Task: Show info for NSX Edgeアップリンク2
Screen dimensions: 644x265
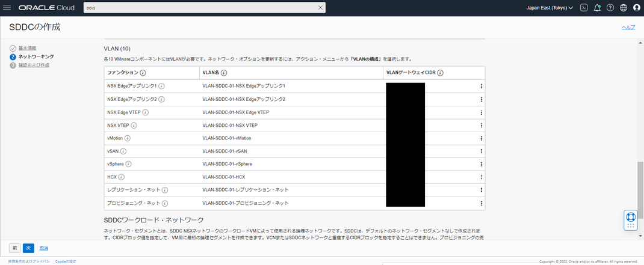Action: coord(162,99)
